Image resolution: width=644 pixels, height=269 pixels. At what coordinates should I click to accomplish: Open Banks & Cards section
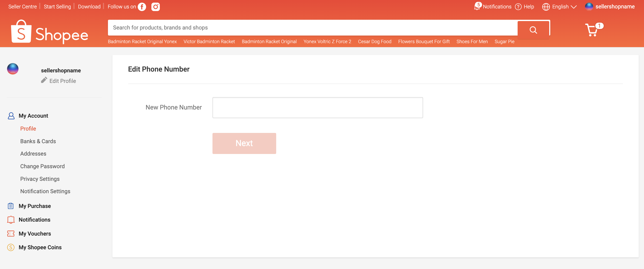coord(38,141)
